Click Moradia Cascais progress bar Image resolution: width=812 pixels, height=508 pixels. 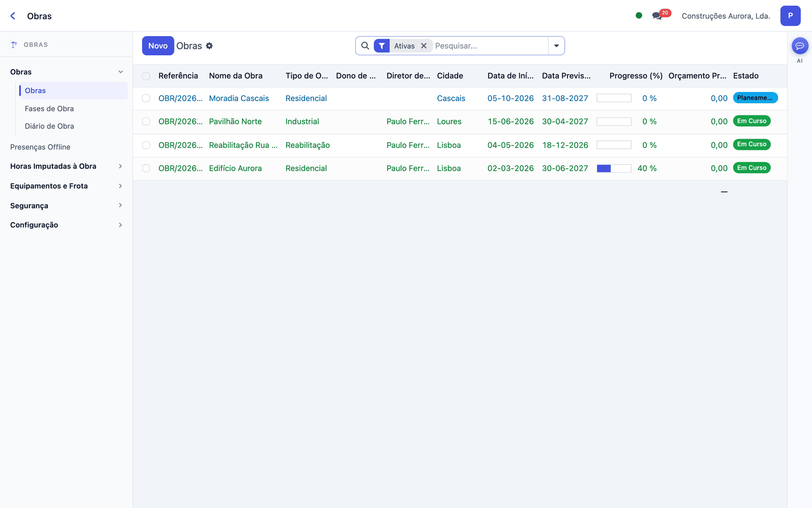click(614, 98)
